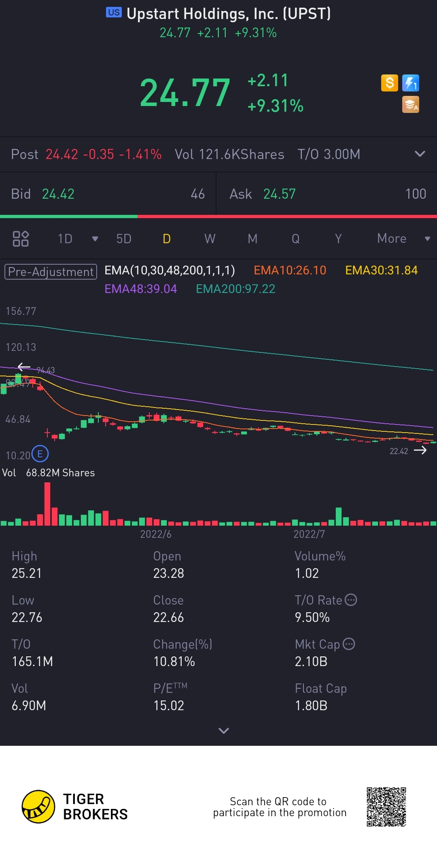Image resolution: width=437 pixels, height=868 pixels.
Task: Tap the blue lightning bolt badge icon
Action: point(411,83)
